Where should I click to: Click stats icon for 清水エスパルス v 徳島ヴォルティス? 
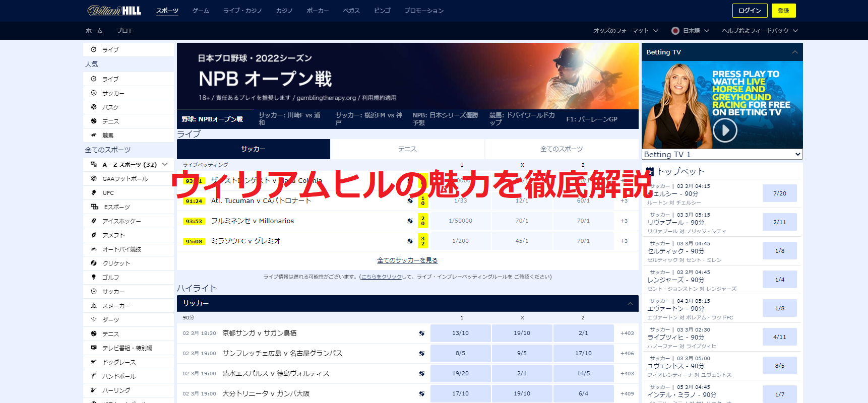click(421, 373)
